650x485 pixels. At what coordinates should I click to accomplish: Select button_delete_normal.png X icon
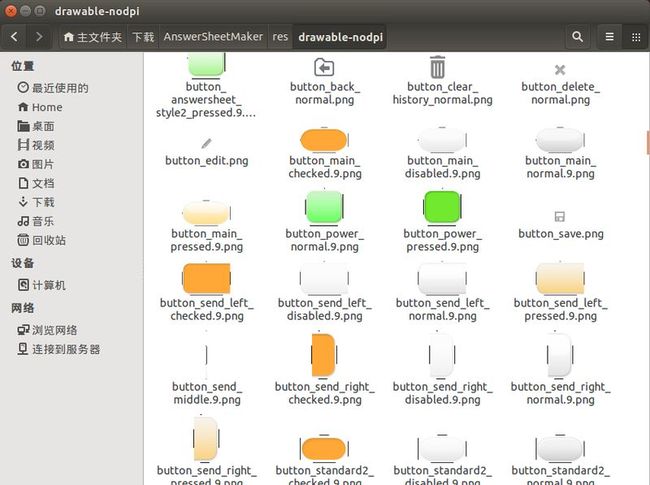tap(560, 70)
